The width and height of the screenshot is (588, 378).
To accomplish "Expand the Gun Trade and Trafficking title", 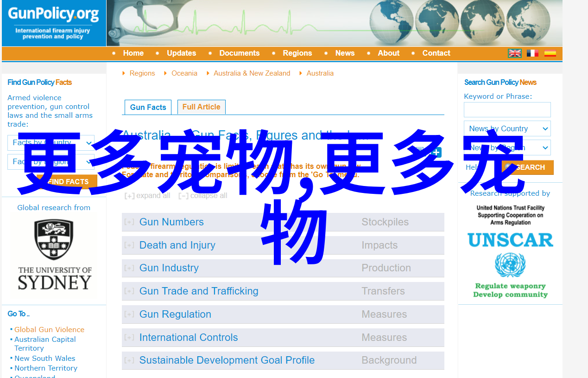I will pos(199,291).
